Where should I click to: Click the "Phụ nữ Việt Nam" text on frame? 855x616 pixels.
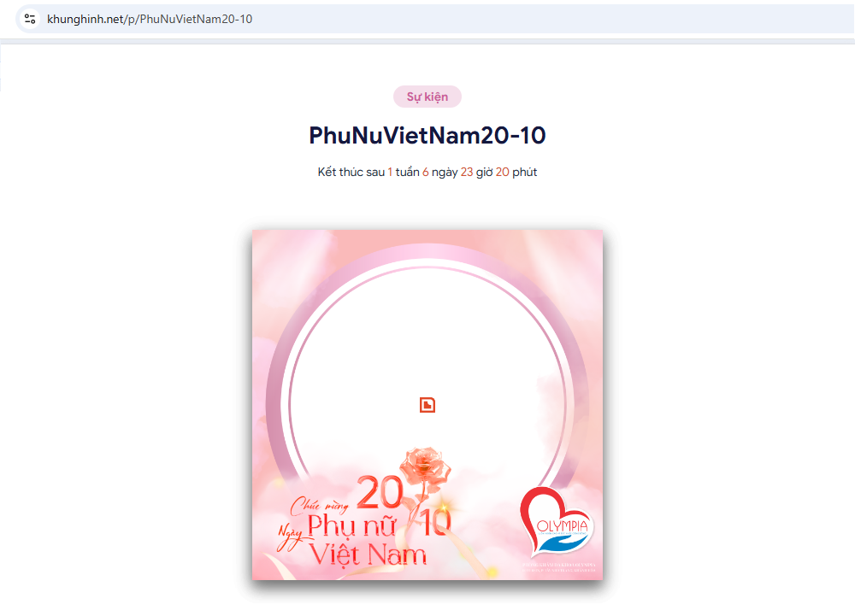click(367, 540)
